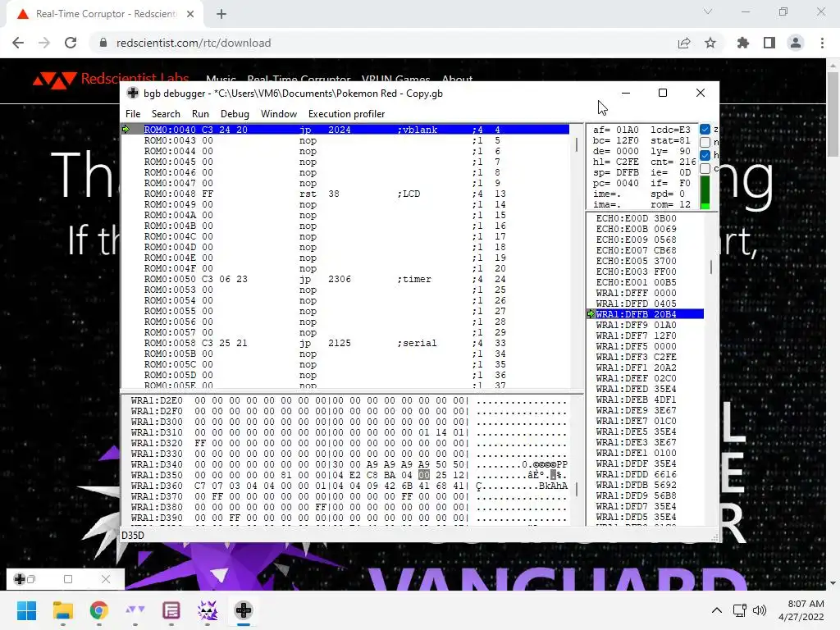The width and height of the screenshot is (840, 630).
Task: Switch to Chrome in the taskbar
Action: pos(99,610)
